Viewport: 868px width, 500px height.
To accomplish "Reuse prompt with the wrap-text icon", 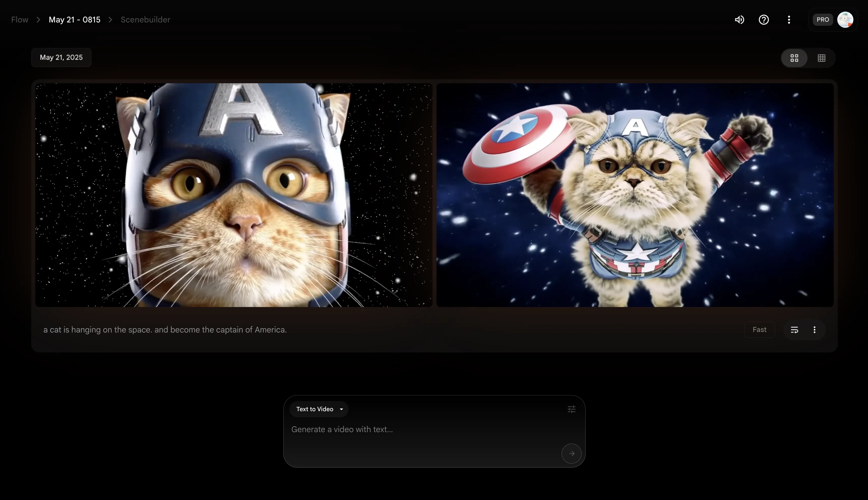I will click(794, 330).
